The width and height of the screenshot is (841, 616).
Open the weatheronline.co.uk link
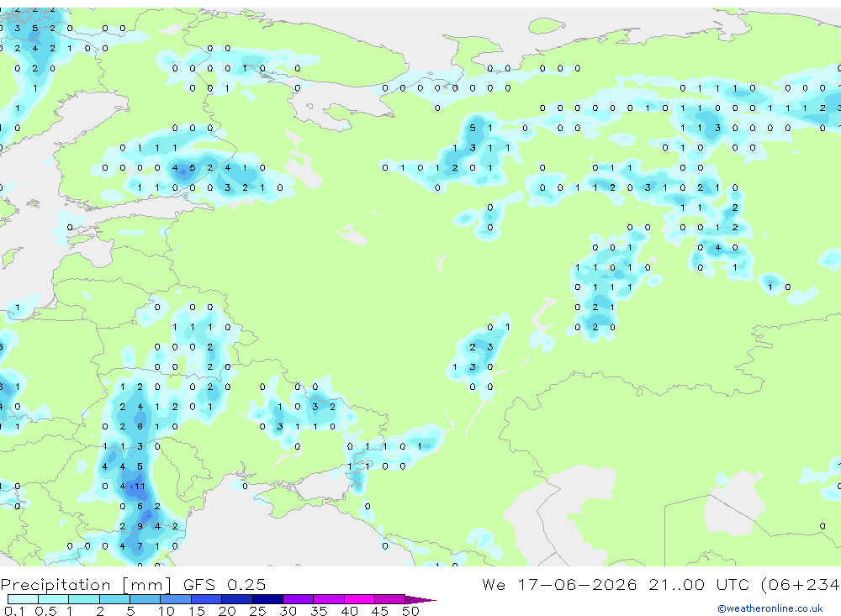pos(770,608)
